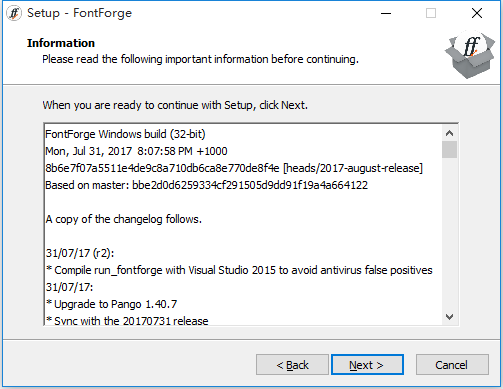Go to the next setup step
The width and height of the screenshot is (503, 389).
click(x=367, y=365)
